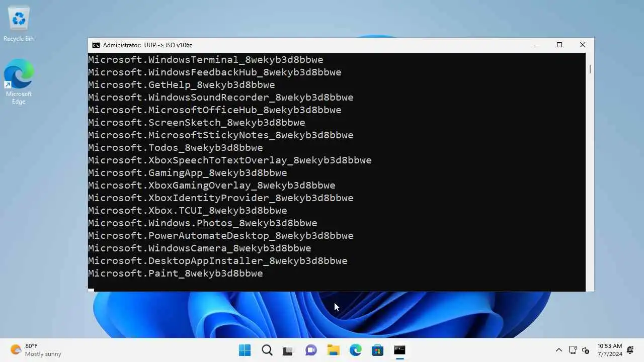Open Edge browser from taskbar
Viewport: 644px width, 362px height.
tap(355, 350)
